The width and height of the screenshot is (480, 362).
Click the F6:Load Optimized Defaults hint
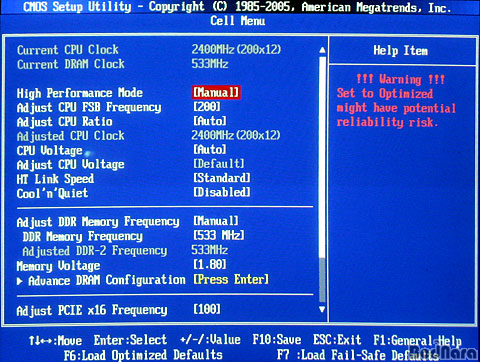(143, 355)
